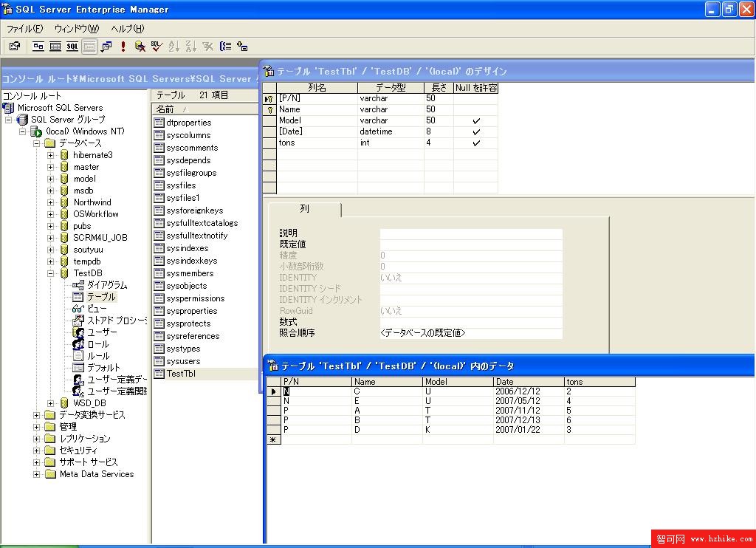
Task: Click the new row marker in data grid
Action: pos(273,439)
